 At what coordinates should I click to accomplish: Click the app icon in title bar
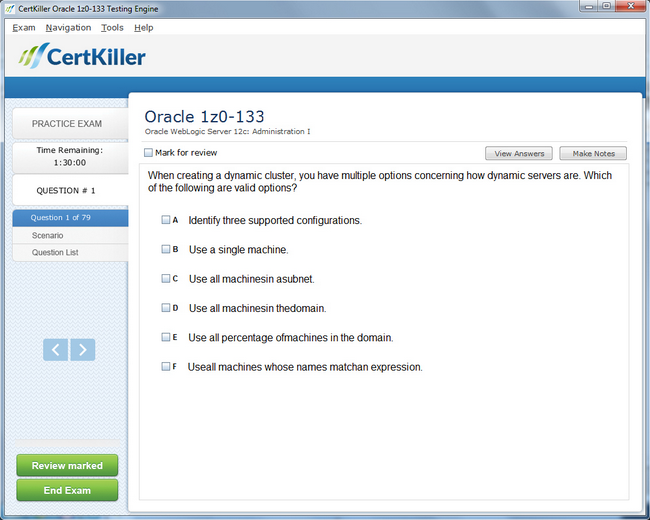point(10,8)
